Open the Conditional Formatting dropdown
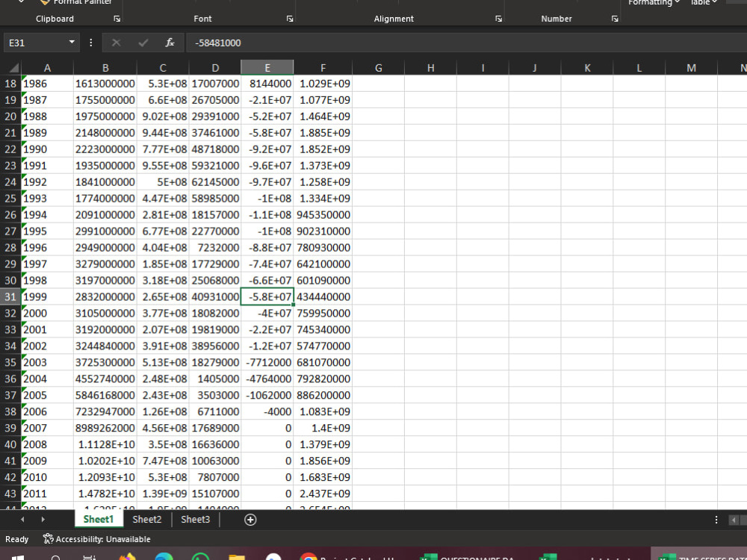 click(654, 2)
